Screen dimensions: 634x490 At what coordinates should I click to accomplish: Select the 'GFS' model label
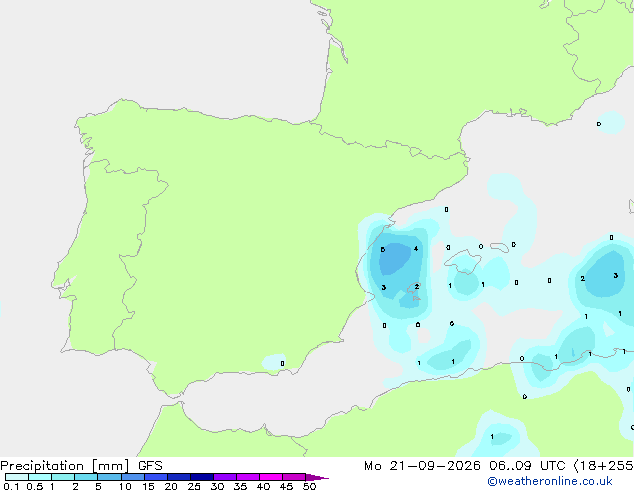click(x=150, y=466)
